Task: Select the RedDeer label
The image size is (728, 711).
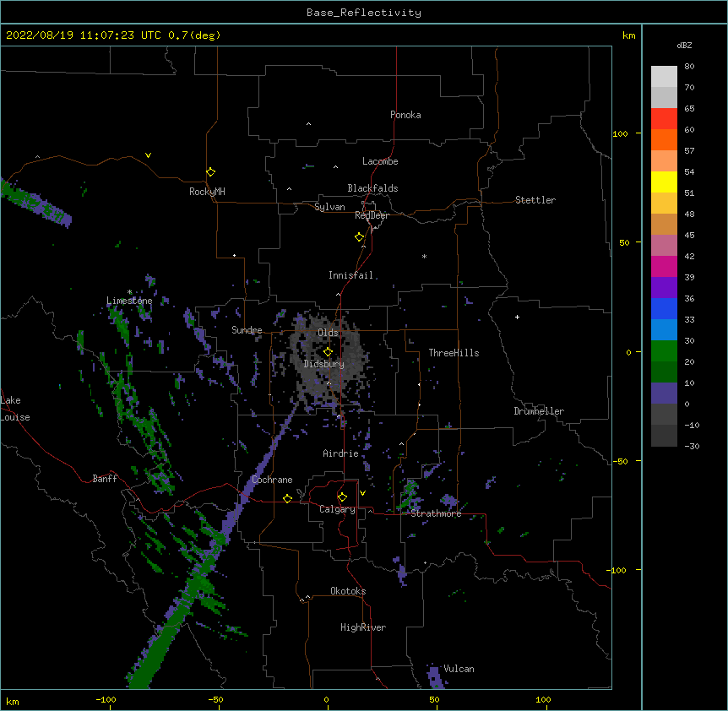Action: point(372,215)
